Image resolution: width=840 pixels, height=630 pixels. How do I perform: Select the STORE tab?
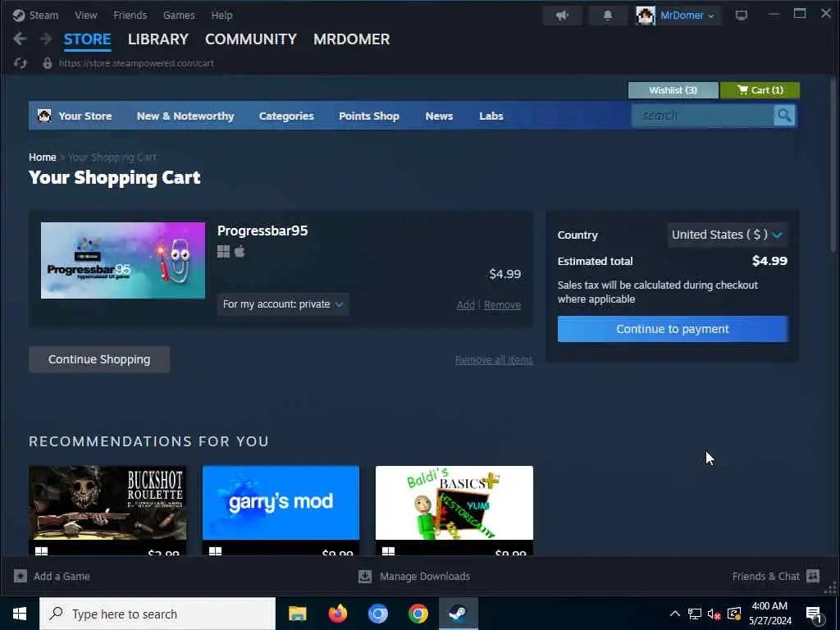[x=87, y=39]
